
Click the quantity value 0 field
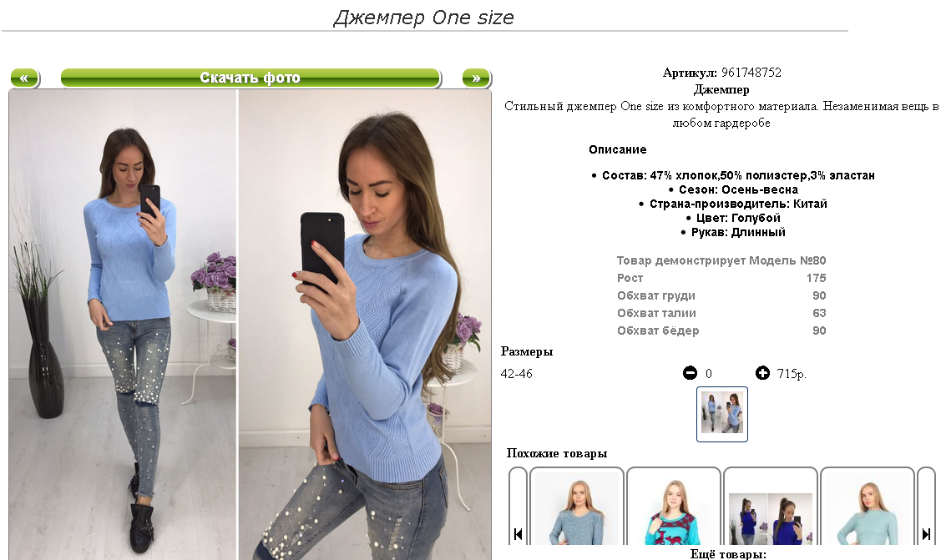click(x=709, y=374)
